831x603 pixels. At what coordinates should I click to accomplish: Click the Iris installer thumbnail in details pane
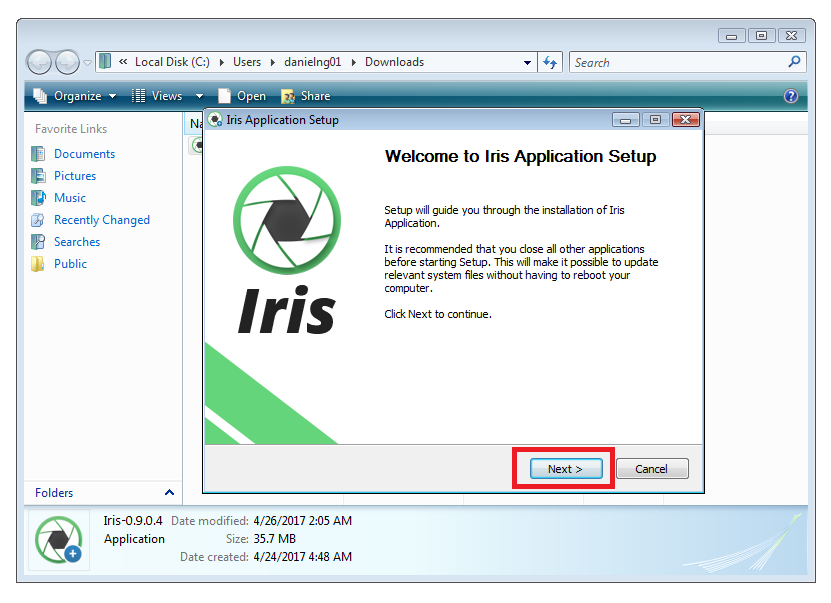pos(59,540)
